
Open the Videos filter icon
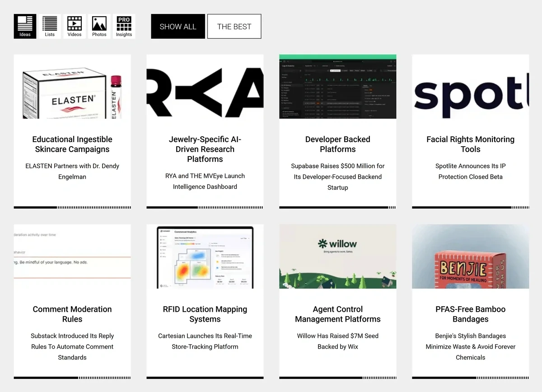(x=75, y=26)
